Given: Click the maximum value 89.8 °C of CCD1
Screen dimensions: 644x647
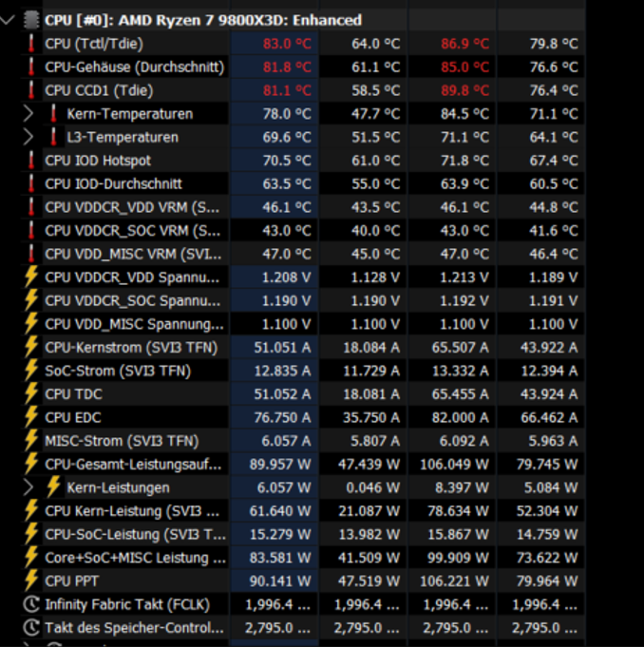Looking at the screenshot, I should point(464,90).
